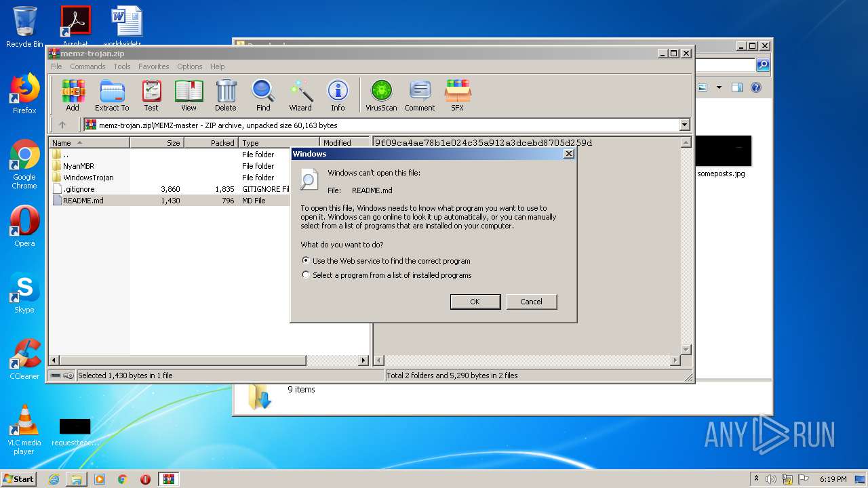
Task: Select Use the Web service option
Action: 386,261
